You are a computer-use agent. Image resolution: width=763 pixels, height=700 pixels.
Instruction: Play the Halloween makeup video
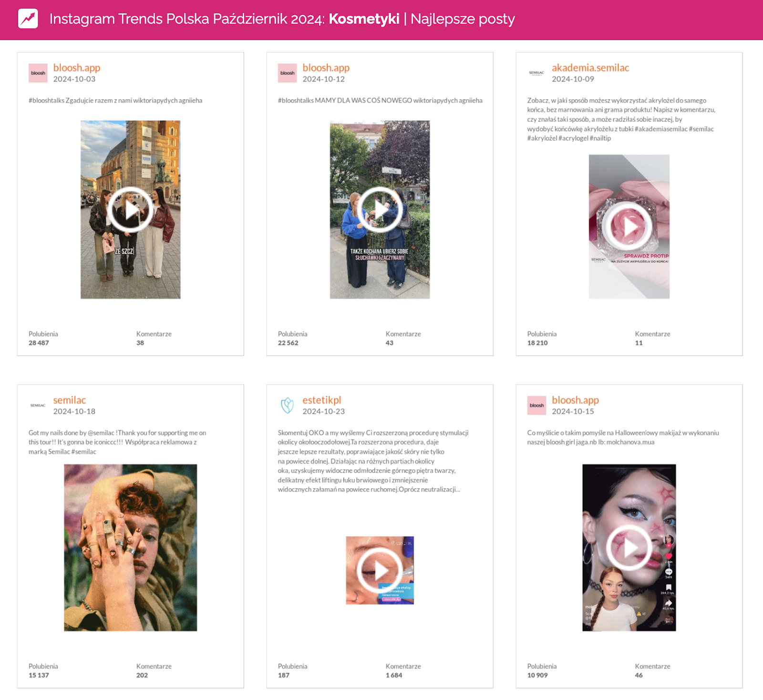(x=629, y=547)
